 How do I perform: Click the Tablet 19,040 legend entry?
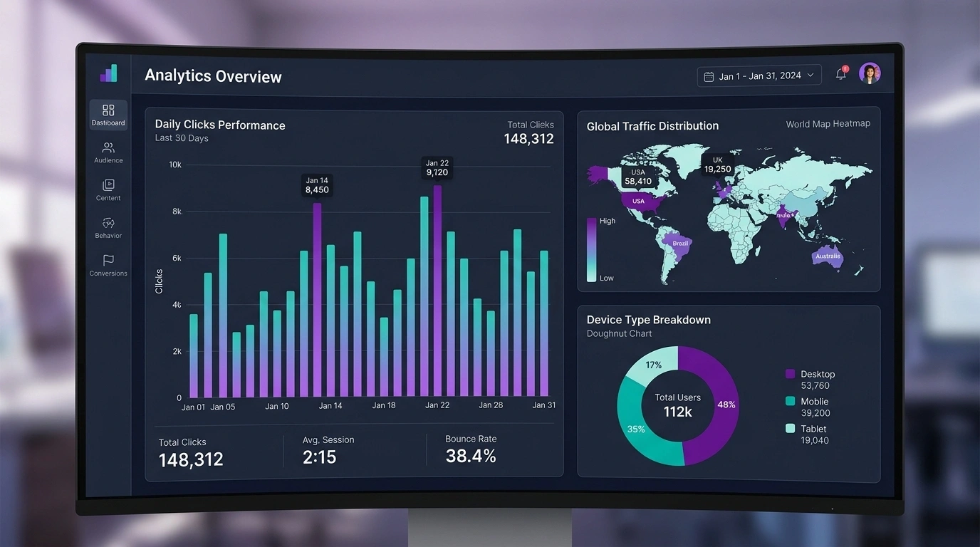pos(807,434)
